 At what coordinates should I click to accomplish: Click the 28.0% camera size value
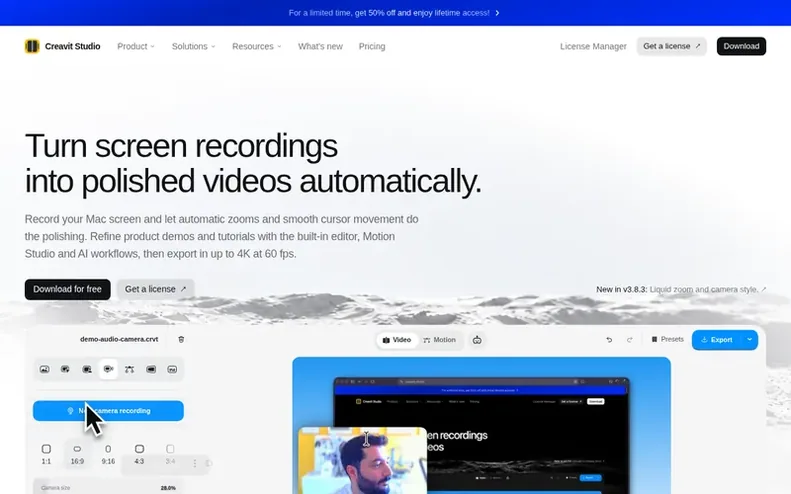click(x=168, y=488)
